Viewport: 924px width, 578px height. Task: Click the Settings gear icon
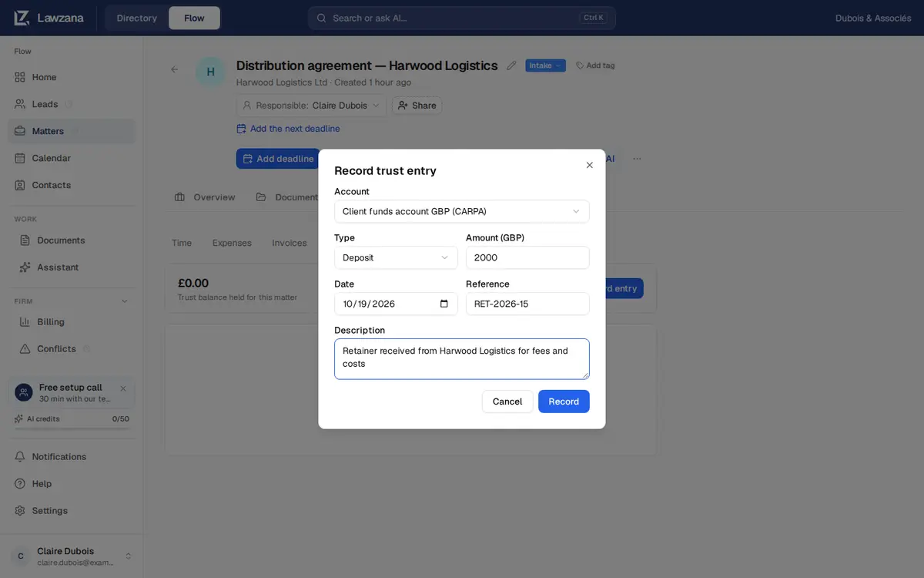click(x=20, y=511)
